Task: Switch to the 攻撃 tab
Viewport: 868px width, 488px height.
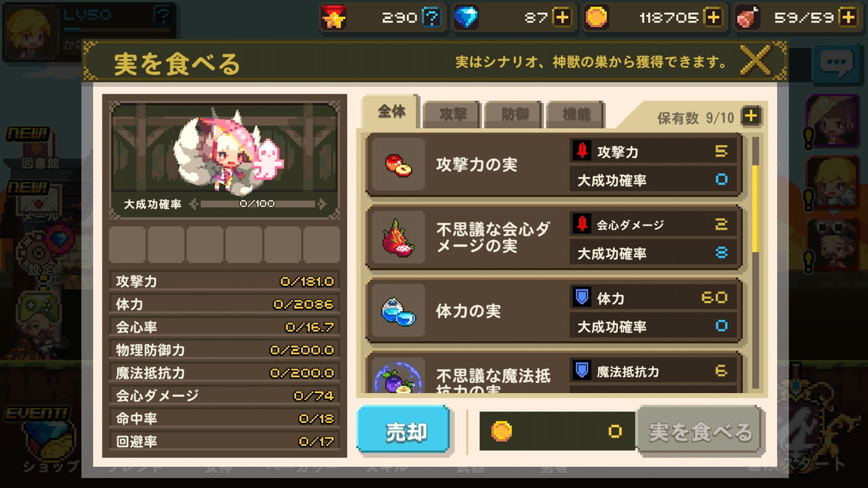Action: point(453,115)
